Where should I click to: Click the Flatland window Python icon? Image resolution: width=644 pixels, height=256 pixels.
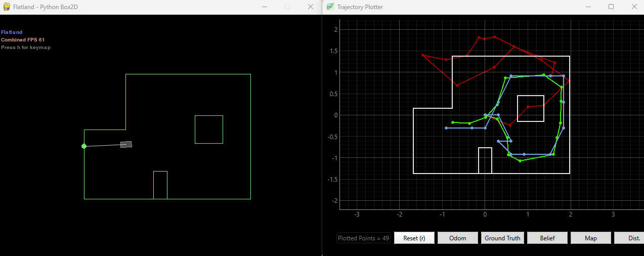point(7,7)
